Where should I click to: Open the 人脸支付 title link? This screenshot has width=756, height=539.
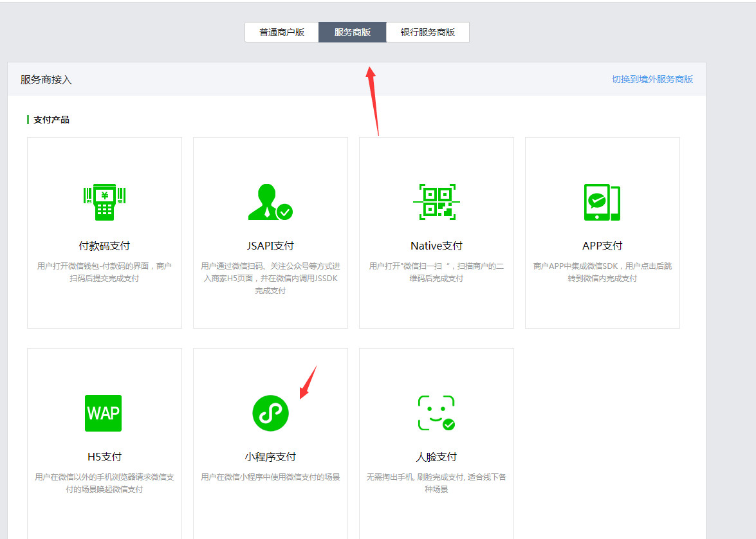436,457
